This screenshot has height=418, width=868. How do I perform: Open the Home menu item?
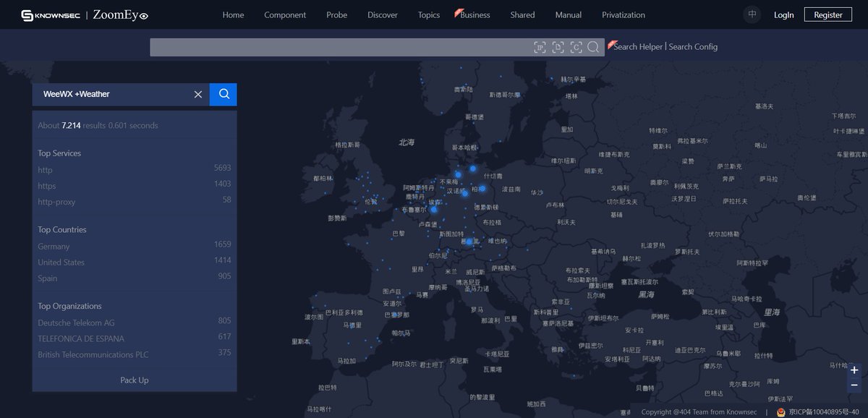click(x=233, y=14)
